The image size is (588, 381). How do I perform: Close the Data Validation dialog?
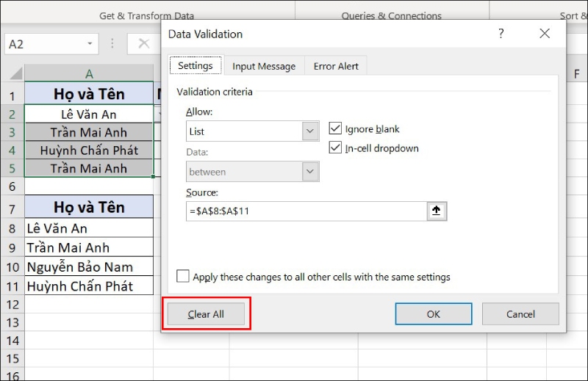(545, 33)
